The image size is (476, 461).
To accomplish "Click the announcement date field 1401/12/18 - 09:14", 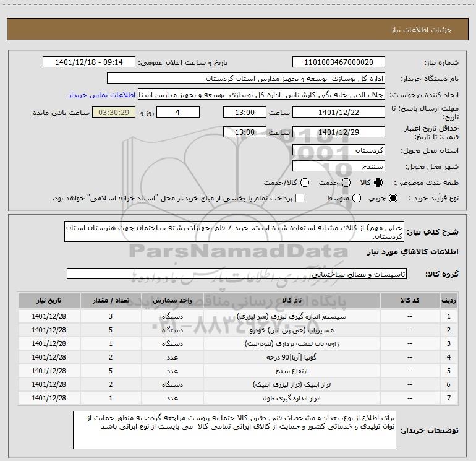I will point(89,62).
